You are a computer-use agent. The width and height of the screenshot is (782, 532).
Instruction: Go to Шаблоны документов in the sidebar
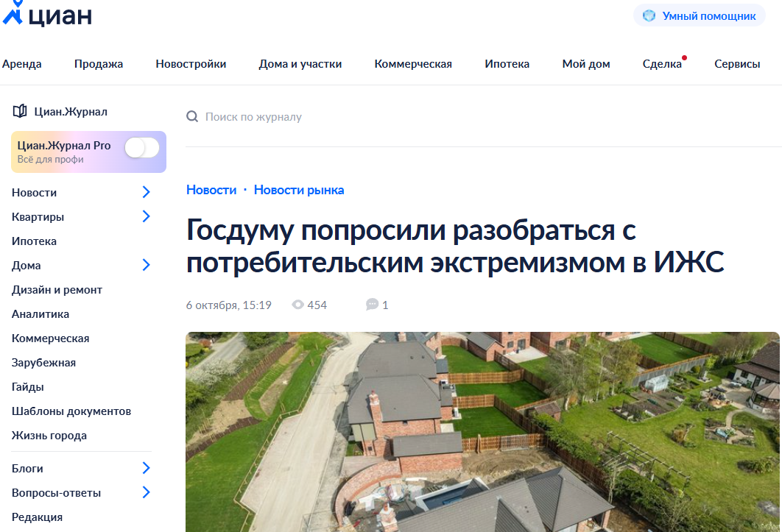tap(70, 411)
